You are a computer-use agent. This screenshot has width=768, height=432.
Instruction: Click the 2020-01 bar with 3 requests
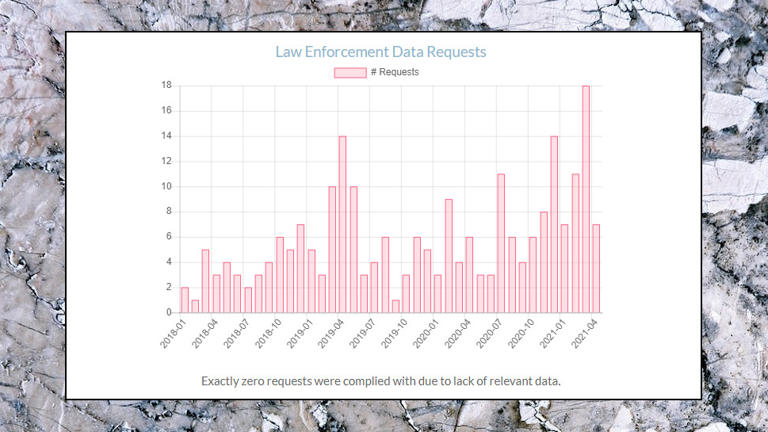(438, 293)
